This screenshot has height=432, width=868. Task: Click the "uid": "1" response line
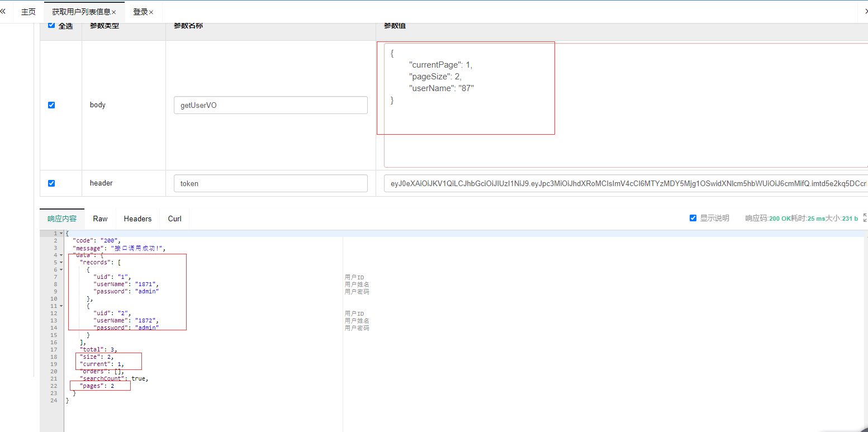pyautogui.click(x=111, y=277)
